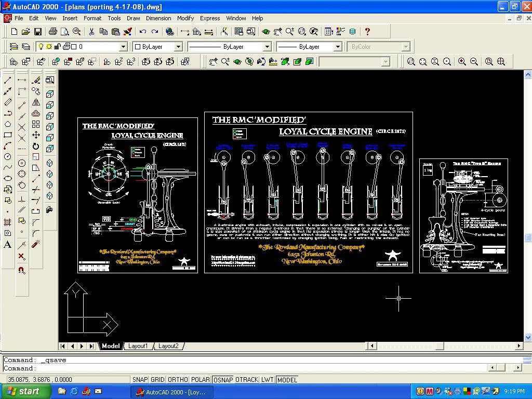This screenshot has width=532, height=399.
Task: Click the Explode tool icon
Action: pyautogui.click(x=36, y=244)
